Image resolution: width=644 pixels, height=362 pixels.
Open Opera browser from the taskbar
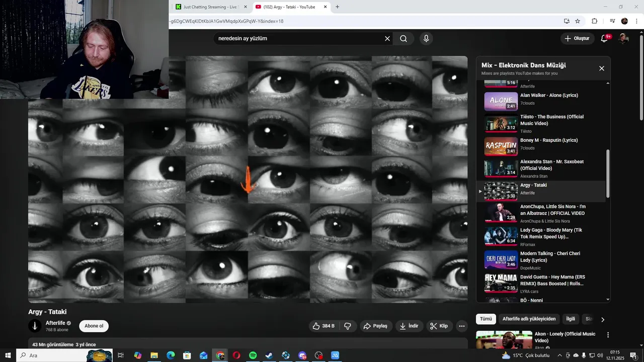pyautogui.click(x=236, y=355)
